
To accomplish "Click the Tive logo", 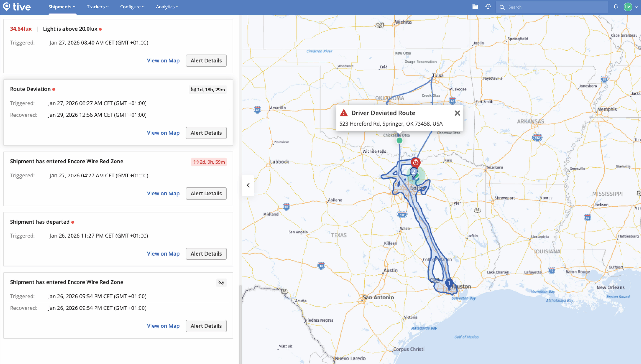I will point(17,7).
